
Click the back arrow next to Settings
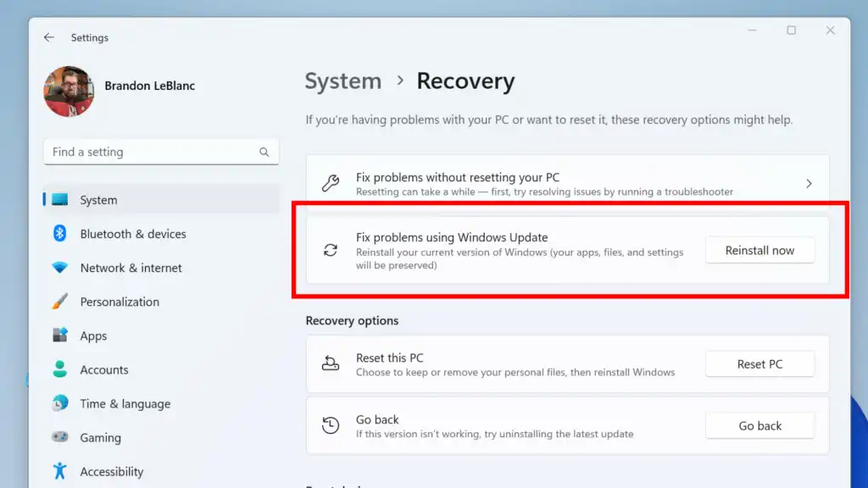48,37
